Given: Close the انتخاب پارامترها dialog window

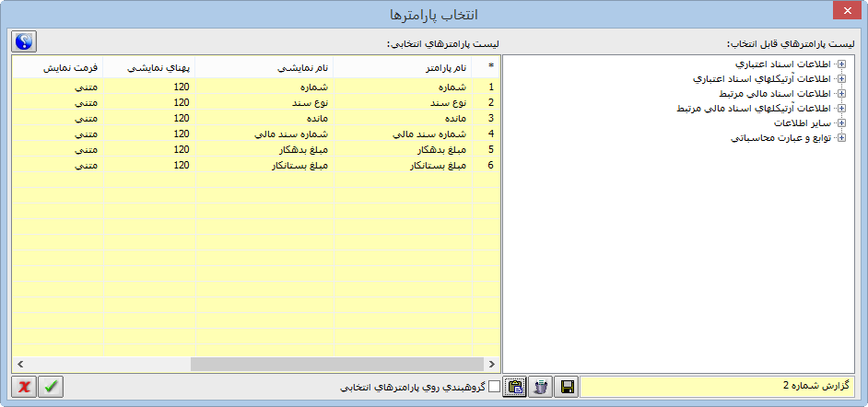Looking at the screenshot, I should point(847,12).
